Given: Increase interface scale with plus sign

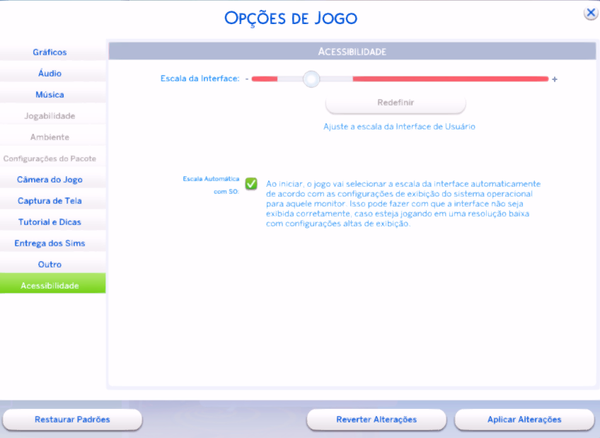Looking at the screenshot, I should pos(554,78).
